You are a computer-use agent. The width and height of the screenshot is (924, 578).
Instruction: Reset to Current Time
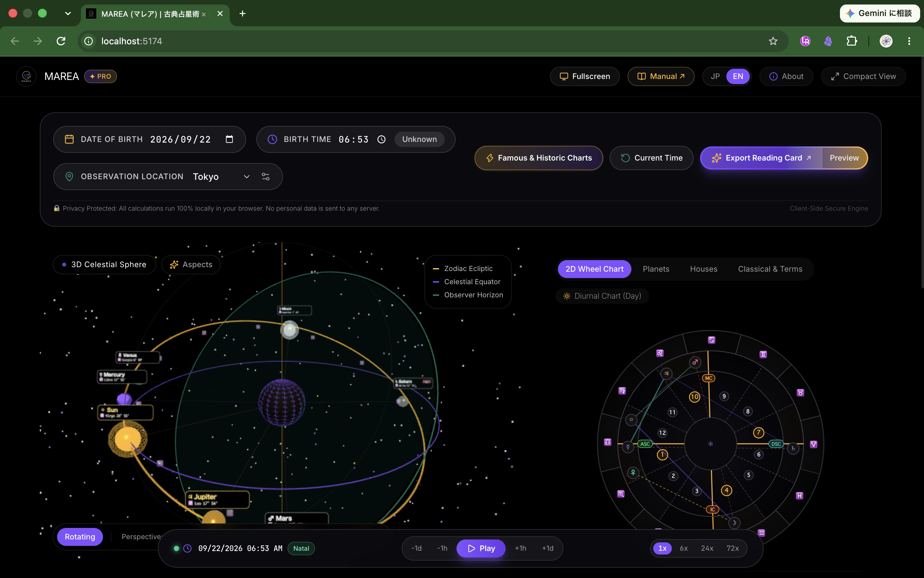tap(651, 158)
